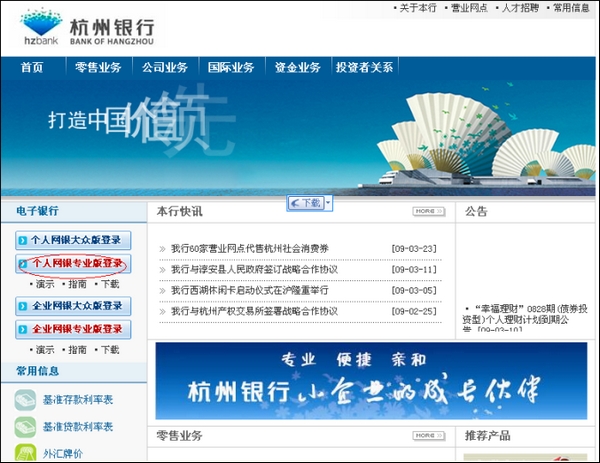Open 国际业务 navigation tab

(x=231, y=68)
